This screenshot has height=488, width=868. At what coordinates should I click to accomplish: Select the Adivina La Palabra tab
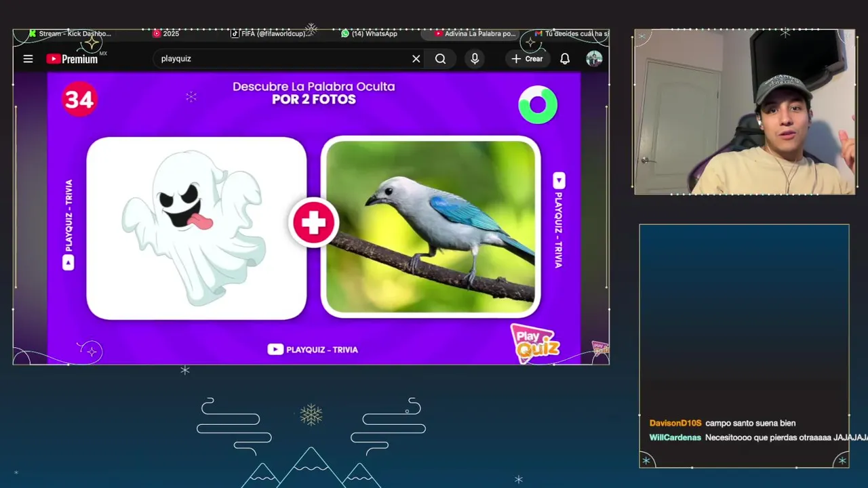pos(475,34)
